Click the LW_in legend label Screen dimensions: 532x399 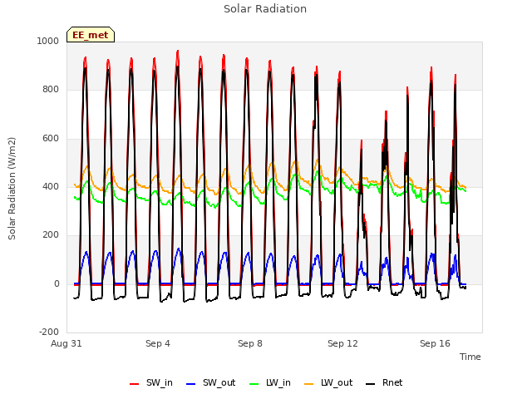click(x=278, y=383)
